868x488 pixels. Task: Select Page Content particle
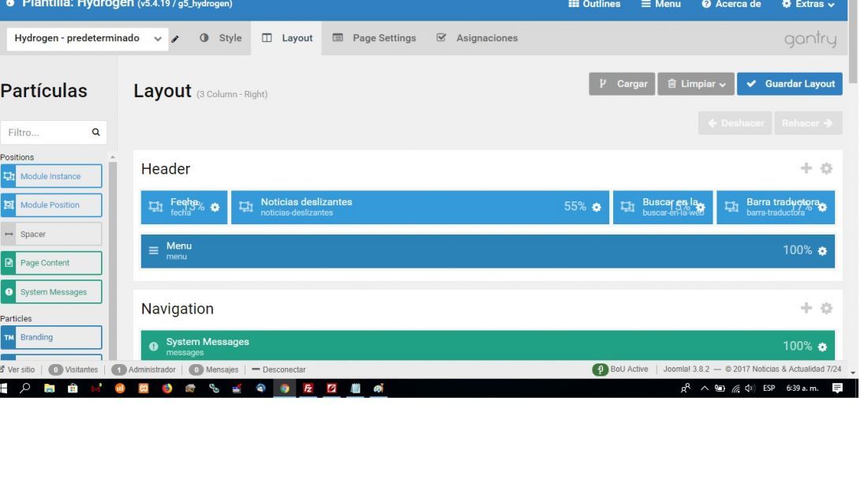pos(51,262)
